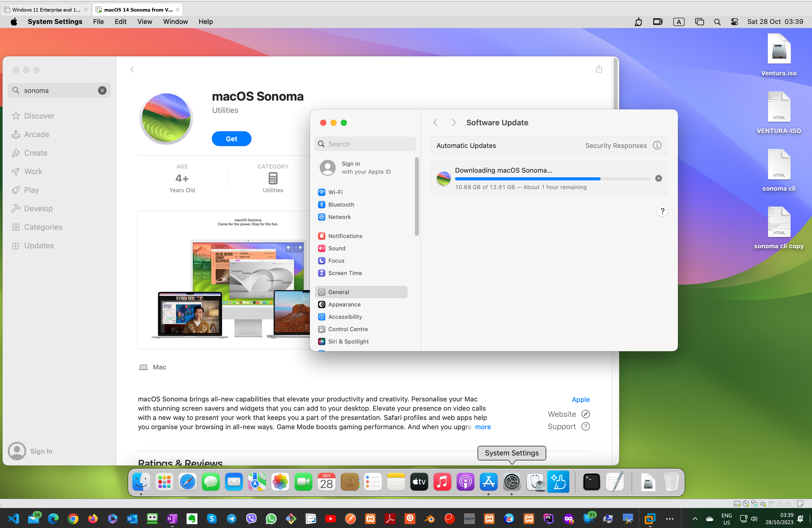The height and width of the screenshot is (528, 812).
Task: Click the App Store search field
Action: (59, 90)
